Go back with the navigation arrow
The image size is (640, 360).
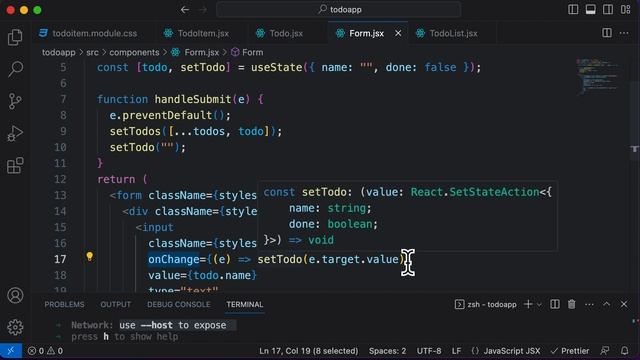click(185, 9)
